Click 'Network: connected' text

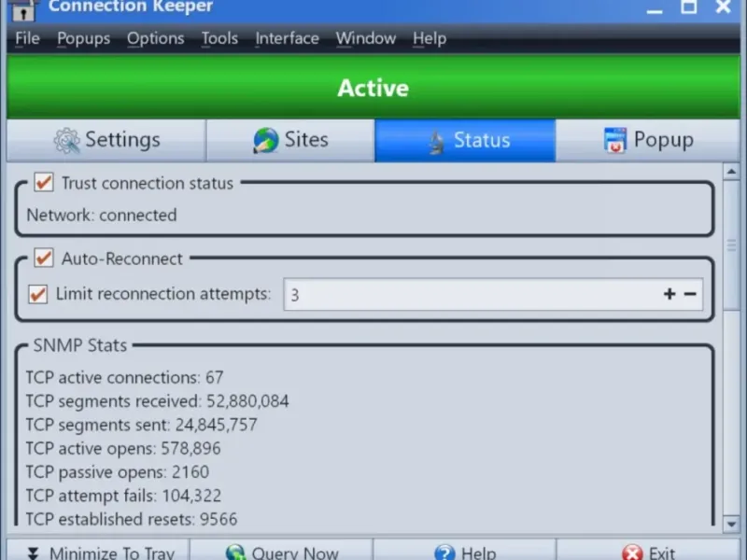[x=102, y=215]
